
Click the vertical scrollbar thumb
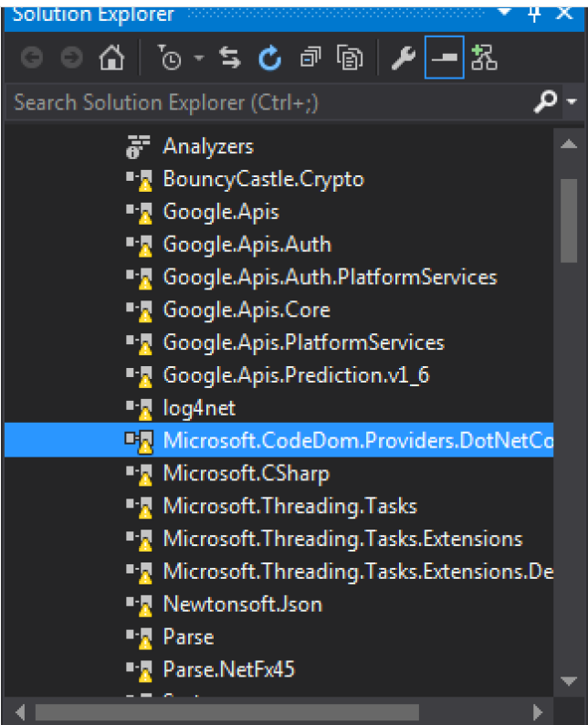[x=569, y=221]
